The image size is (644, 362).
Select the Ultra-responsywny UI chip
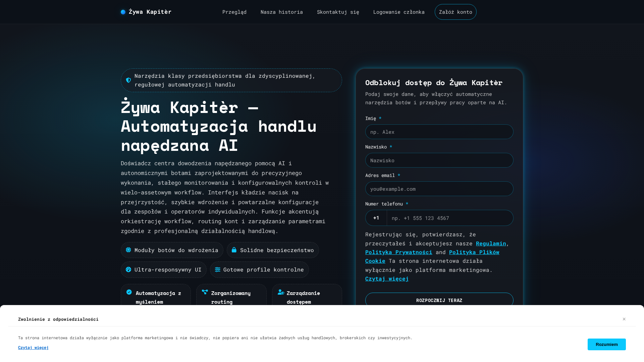coord(164,269)
